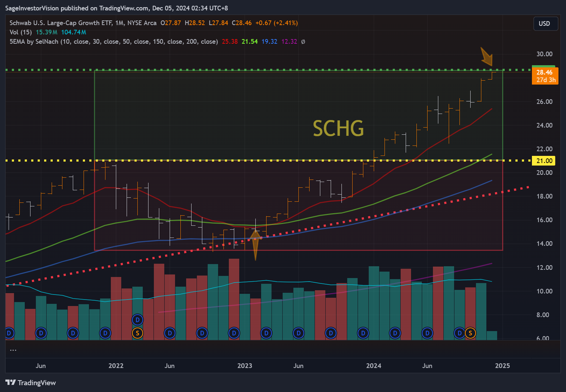Open the USD currency selector
The height and width of the screenshot is (392, 566).
546,24
